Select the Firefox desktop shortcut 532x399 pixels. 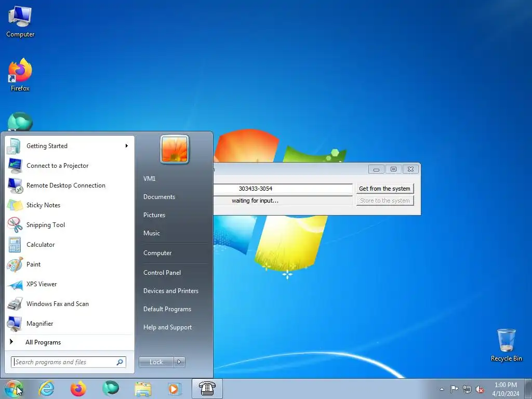click(20, 75)
